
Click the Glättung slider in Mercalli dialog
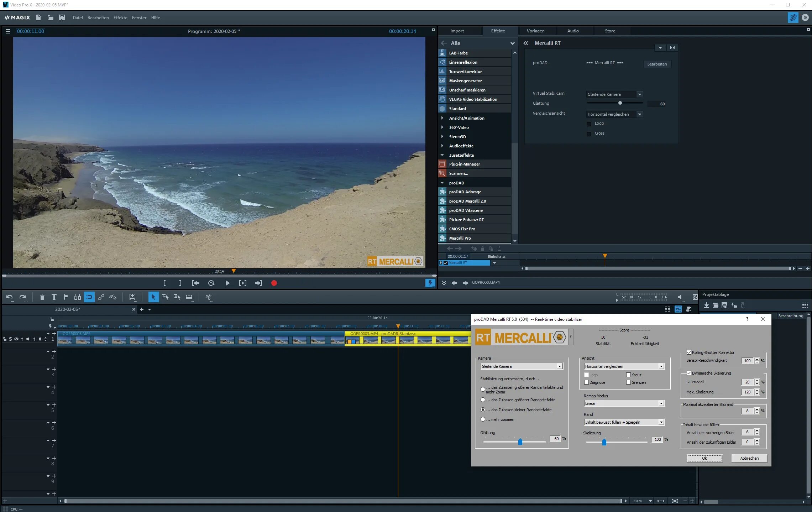tap(520, 442)
